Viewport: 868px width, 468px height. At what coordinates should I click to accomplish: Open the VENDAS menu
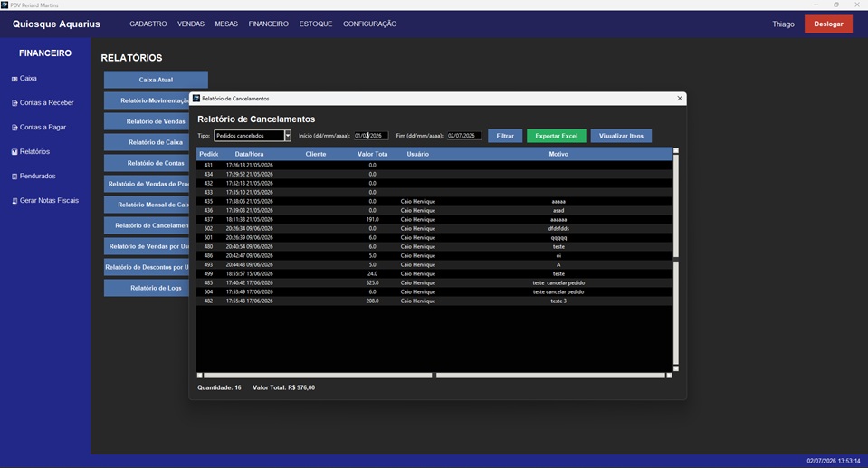tap(190, 24)
